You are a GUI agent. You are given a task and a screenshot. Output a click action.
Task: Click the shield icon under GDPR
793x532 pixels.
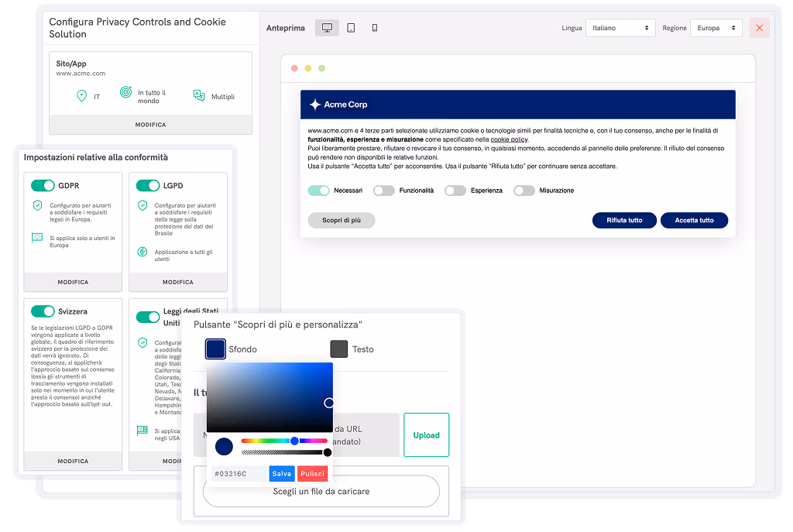click(x=37, y=205)
